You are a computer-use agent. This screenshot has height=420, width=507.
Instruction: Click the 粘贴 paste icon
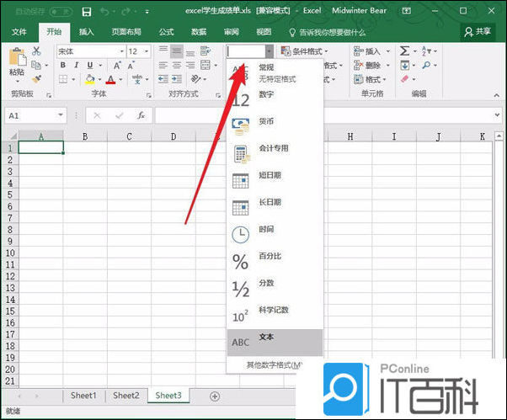pos(18,57)
